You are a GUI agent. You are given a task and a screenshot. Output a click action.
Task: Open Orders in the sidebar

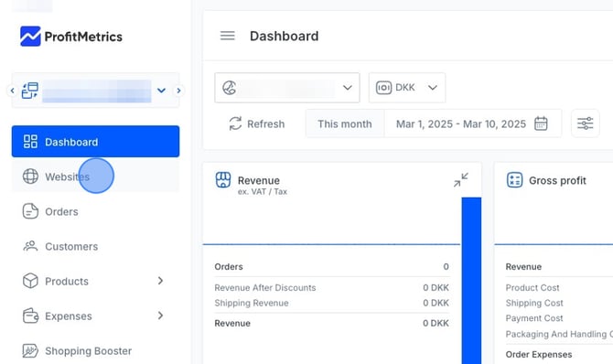[95, 211]
